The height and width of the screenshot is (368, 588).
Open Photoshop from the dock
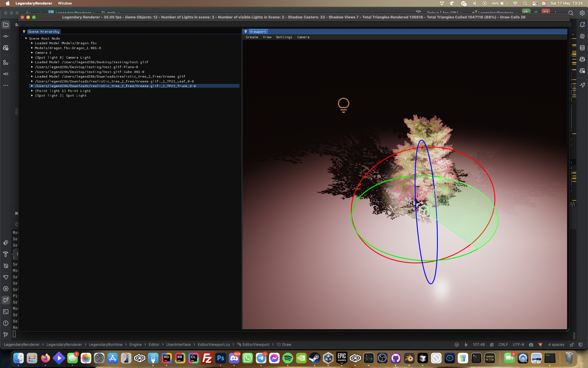pyautogui.click(x=220, y=358)
